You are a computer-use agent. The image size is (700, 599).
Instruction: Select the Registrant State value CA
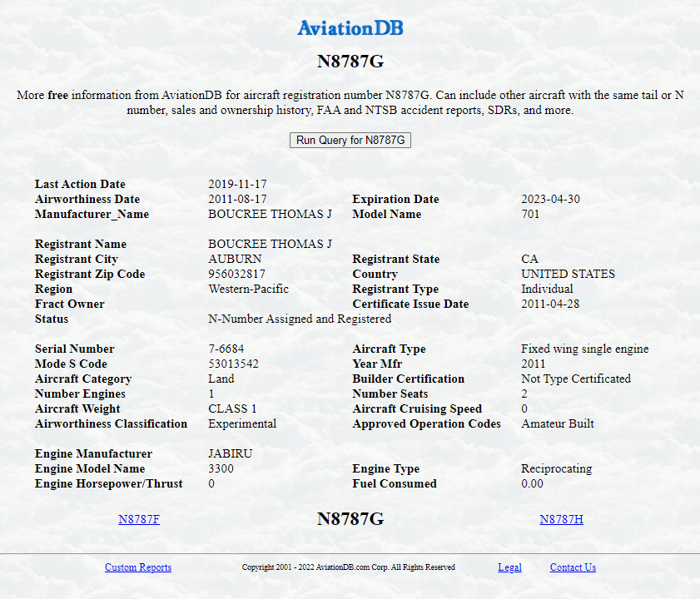[x=529, y=259]
